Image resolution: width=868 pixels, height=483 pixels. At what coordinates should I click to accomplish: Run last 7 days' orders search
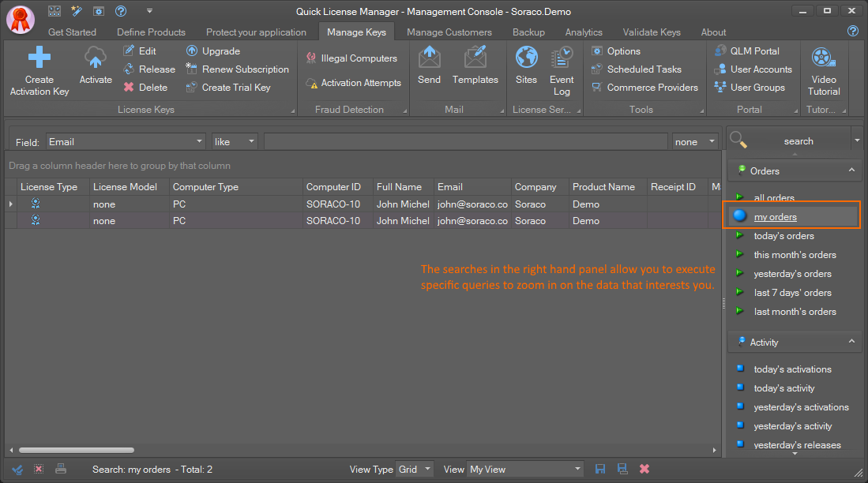[x=793, y=293]
